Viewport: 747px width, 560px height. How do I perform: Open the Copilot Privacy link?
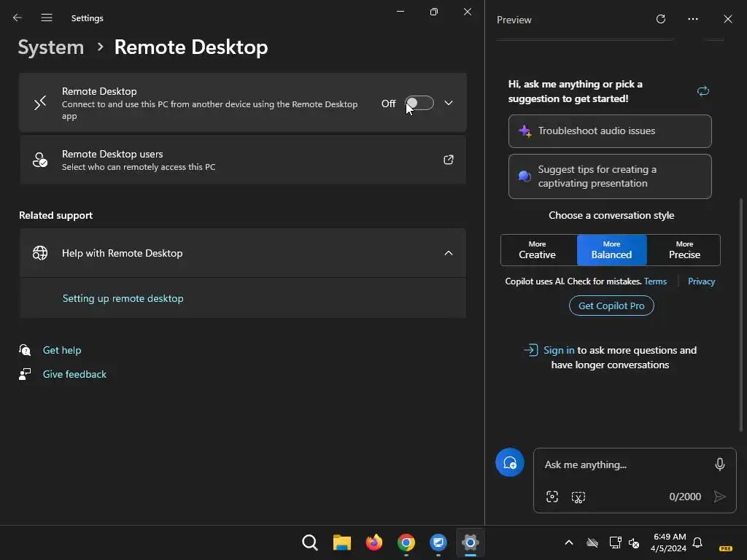(x=701, y=281)
